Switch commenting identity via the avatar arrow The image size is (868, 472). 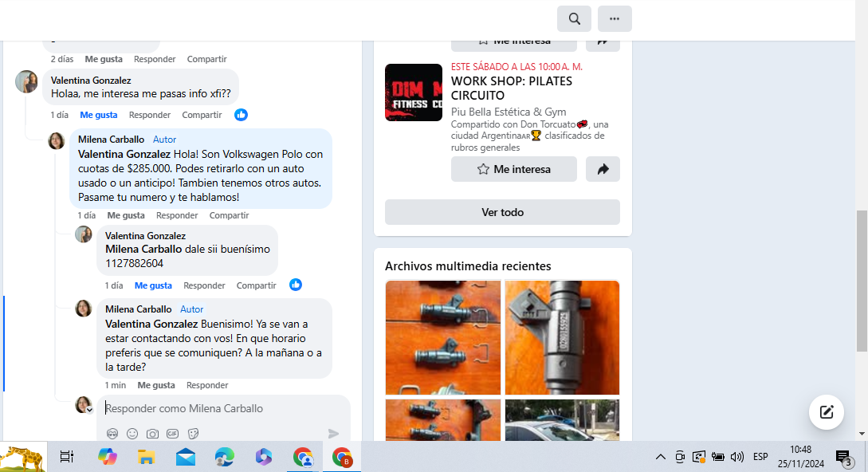pos(89,410)
